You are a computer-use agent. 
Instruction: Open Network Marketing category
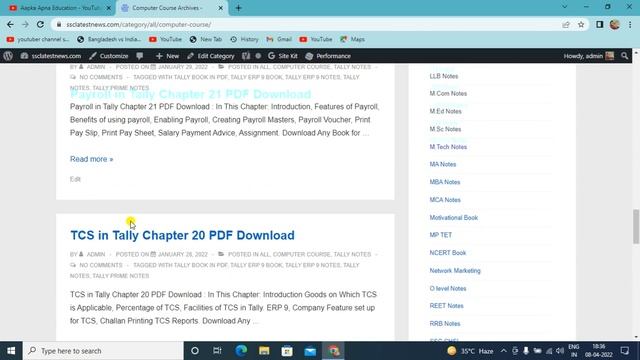click(455, 271)
